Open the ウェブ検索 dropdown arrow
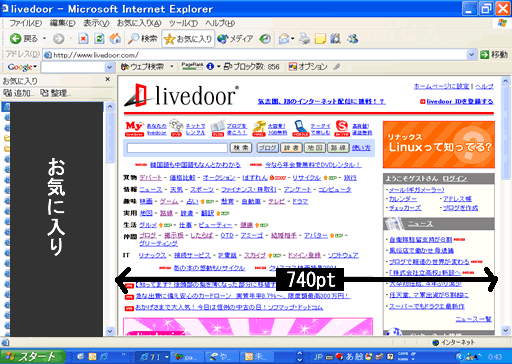 pos(172,67)
